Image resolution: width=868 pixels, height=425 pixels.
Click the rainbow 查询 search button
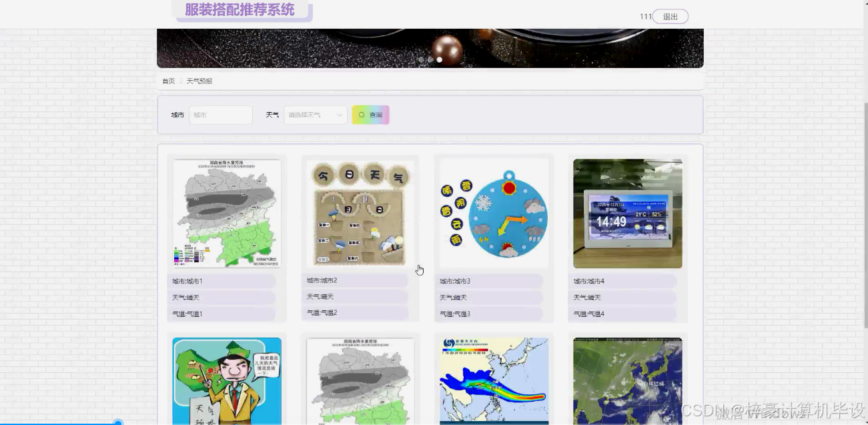tap(370, 115)
